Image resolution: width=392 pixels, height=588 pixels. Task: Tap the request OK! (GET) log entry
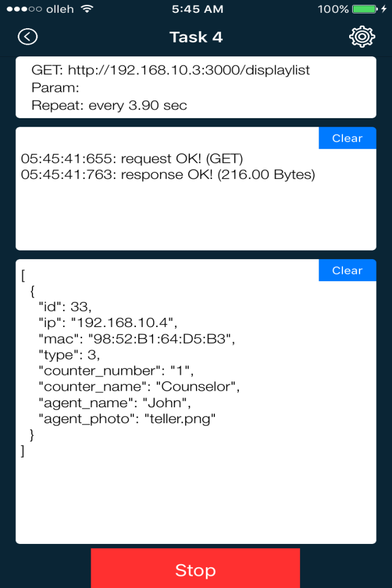(132, 159)
